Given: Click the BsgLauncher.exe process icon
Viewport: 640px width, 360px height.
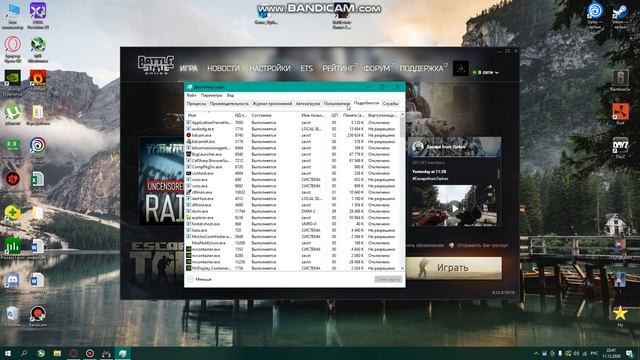Looking at the screenshot, I should click(x=189, y=154).
